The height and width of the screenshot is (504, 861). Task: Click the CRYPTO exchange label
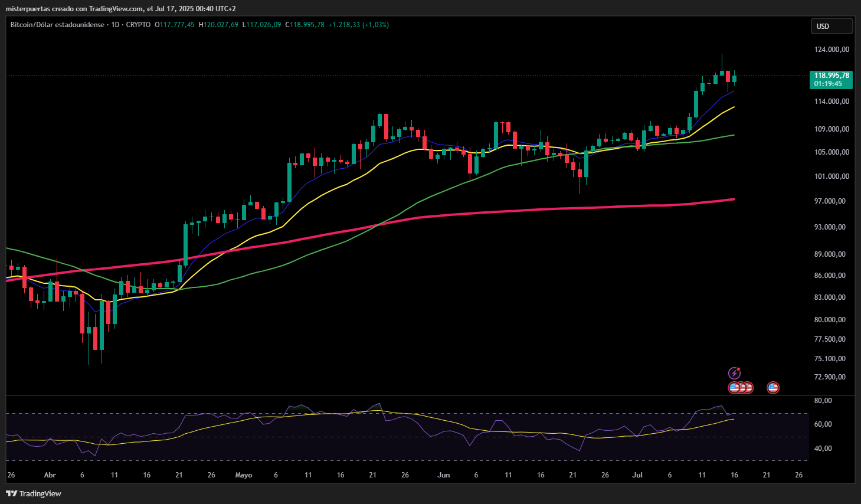(x=138, y=25)
